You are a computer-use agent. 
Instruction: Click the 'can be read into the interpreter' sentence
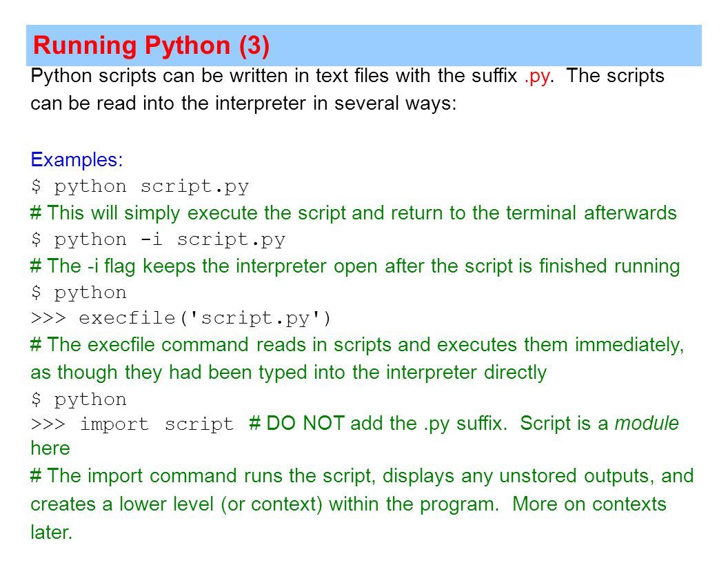click(x=243, y=104)
